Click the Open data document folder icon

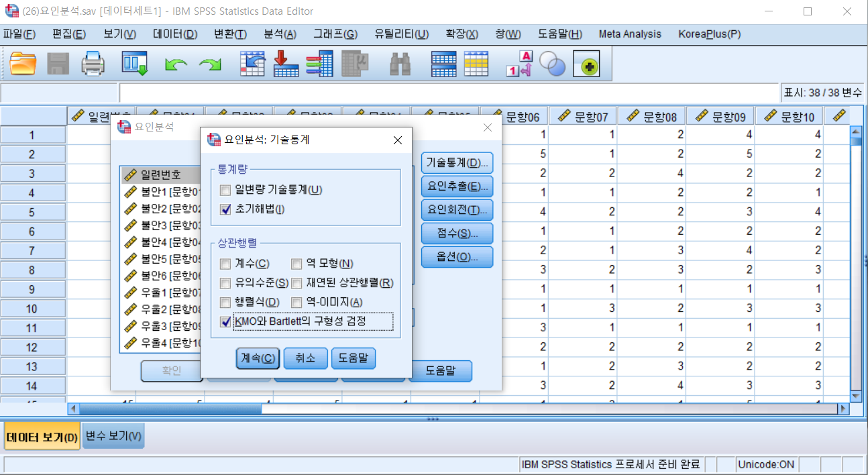tap(23, 64)
